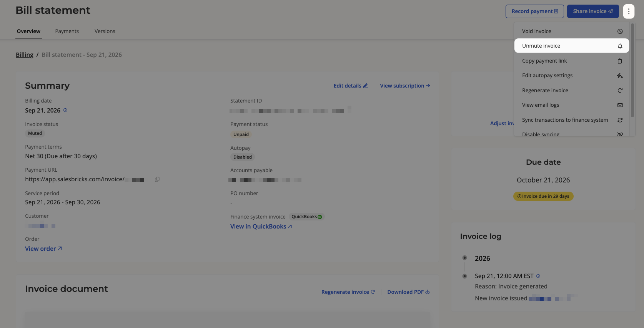Click the billing date info icon
Viewport: 644px width, 328px height.
point(65,110)
